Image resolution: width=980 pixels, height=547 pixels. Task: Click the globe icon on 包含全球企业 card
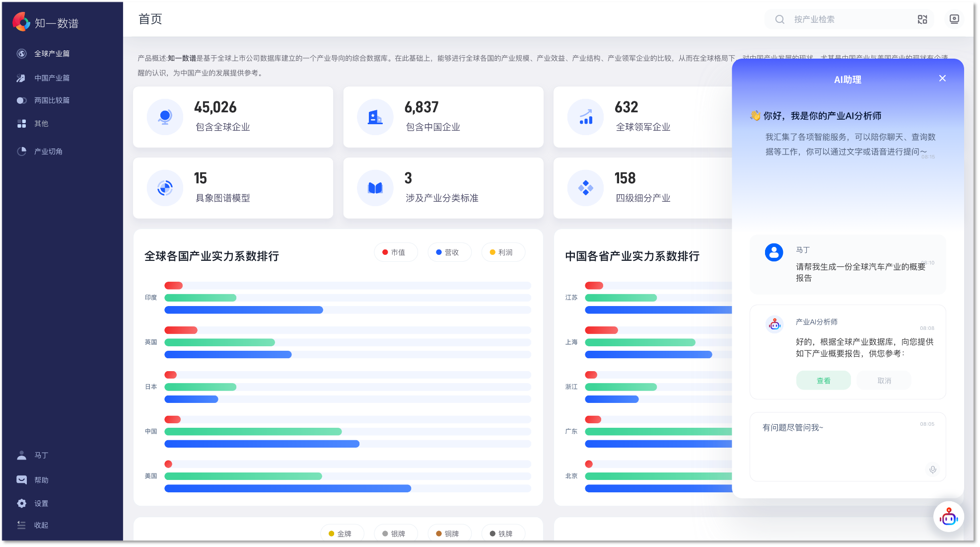(x=165, y=117)
